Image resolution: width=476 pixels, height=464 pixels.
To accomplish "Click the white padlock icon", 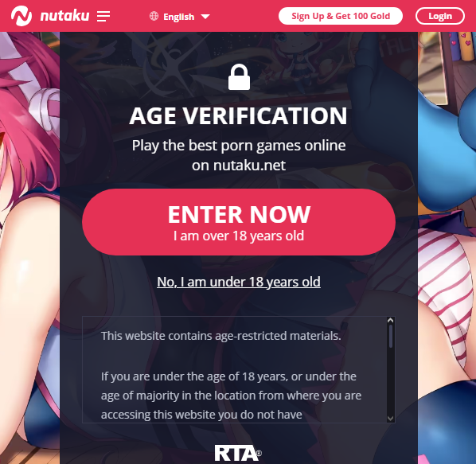I will [x=239, y=77].
